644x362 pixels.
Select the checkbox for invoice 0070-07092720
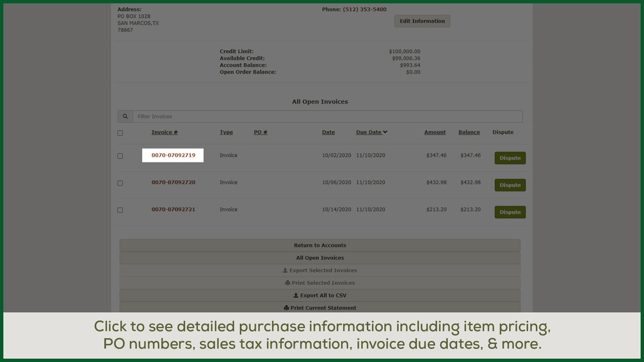point(120,183)
